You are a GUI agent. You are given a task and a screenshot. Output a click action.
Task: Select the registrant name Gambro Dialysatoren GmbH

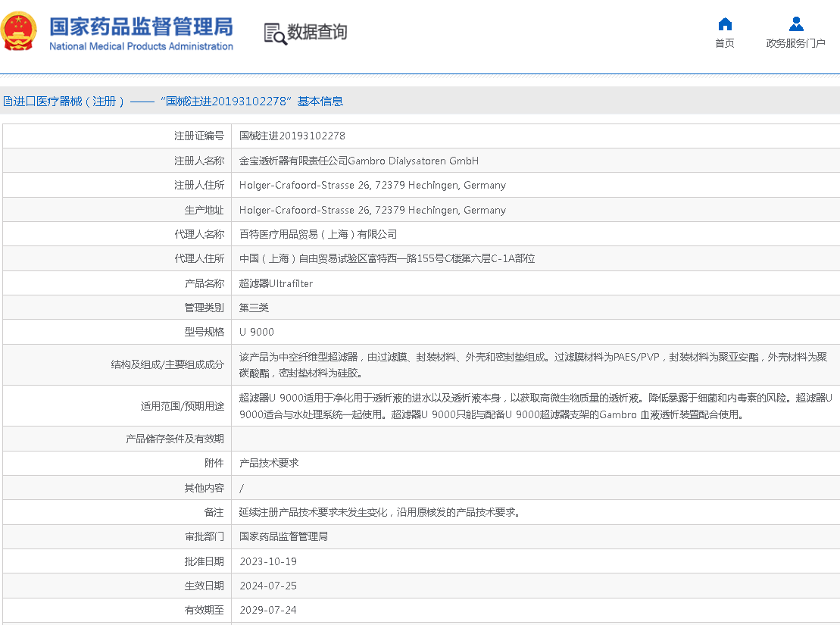pyautogui.click(x=359, y=161)
